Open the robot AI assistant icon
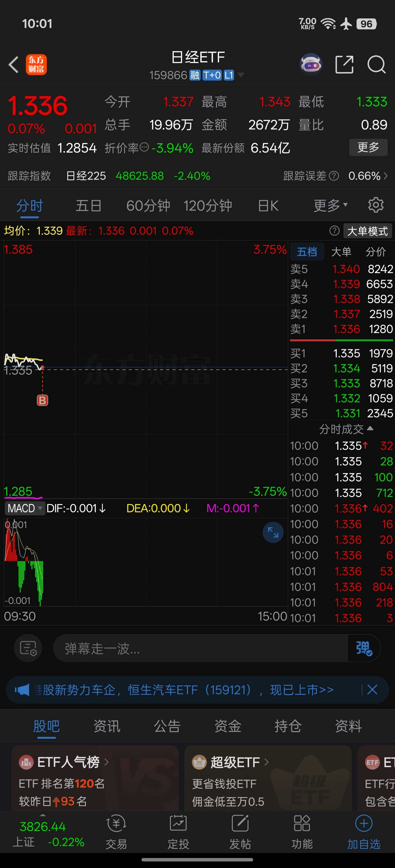 [x=311, y=64]
